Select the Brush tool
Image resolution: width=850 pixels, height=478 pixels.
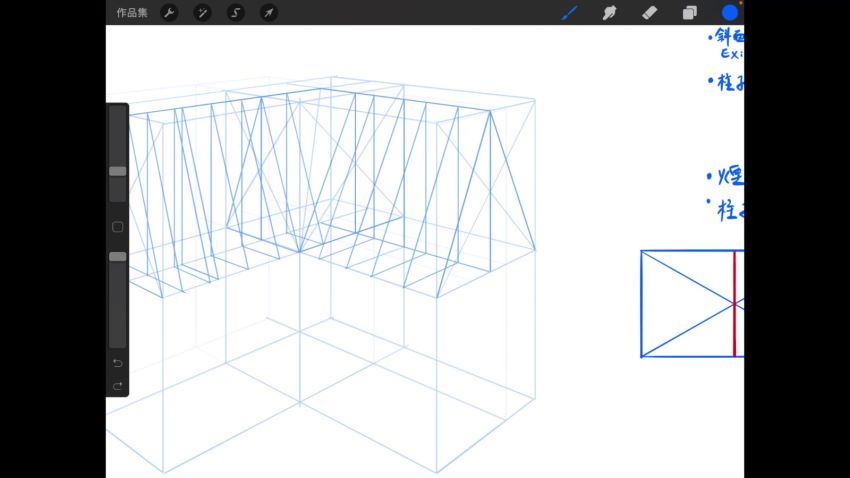coord(570,12)
